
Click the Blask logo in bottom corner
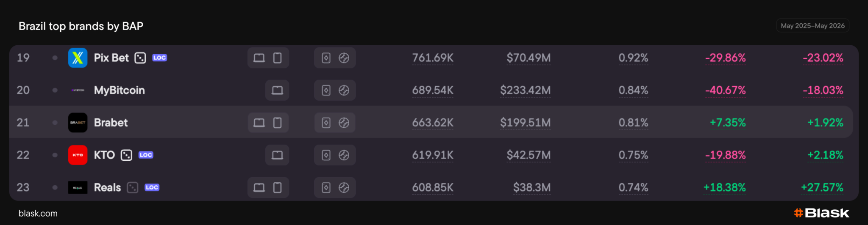pos(821,213)
